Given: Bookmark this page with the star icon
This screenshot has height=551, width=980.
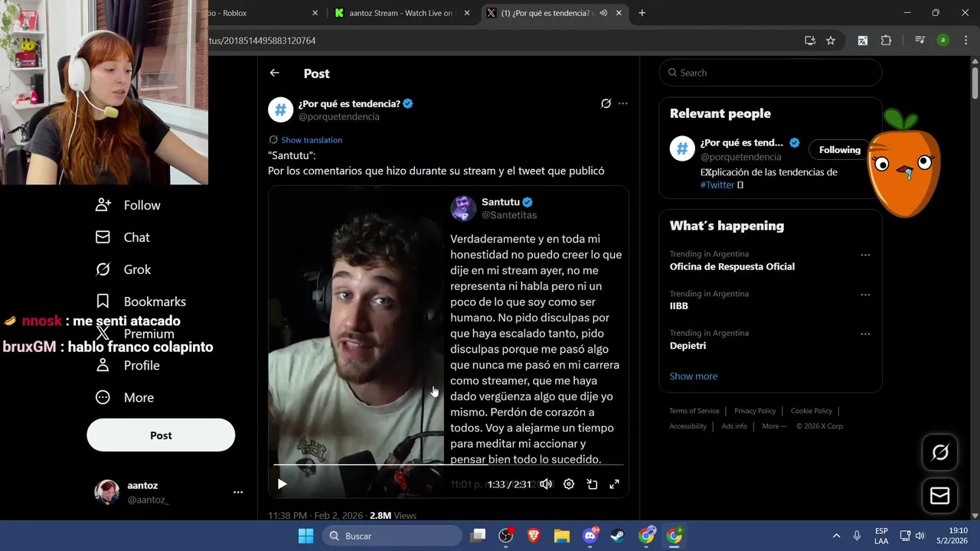Looking at the screenshot, I should click(x=831, y=41).
